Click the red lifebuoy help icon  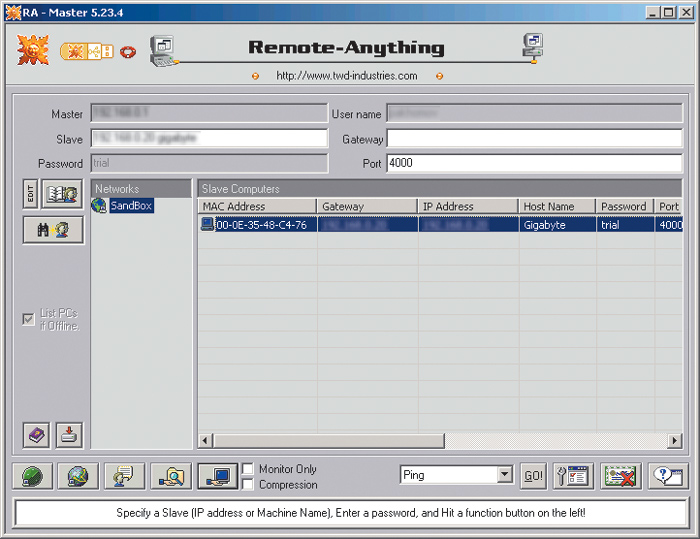click(x=128, y=52)
